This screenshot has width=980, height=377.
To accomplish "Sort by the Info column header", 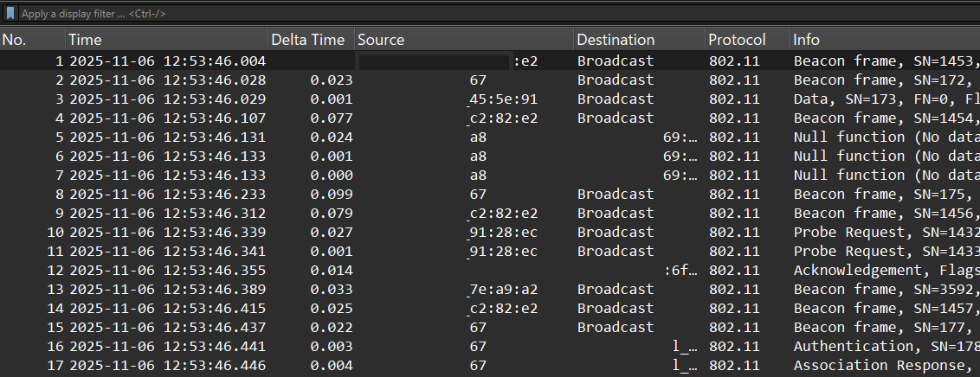I will (885, 40).
